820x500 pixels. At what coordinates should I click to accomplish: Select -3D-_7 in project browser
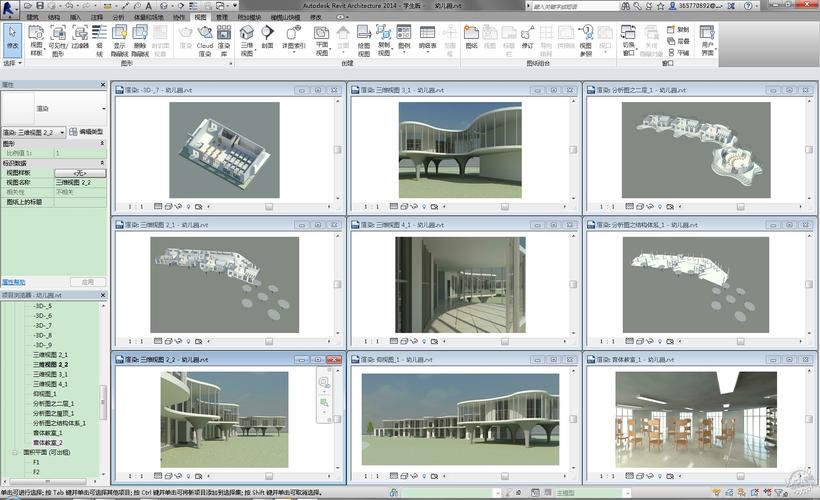42,325
